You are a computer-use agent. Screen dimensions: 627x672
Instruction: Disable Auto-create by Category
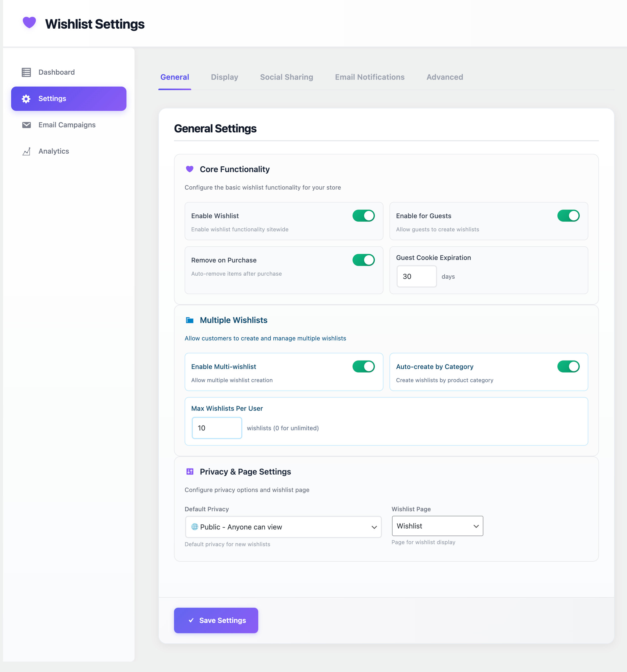569,366
